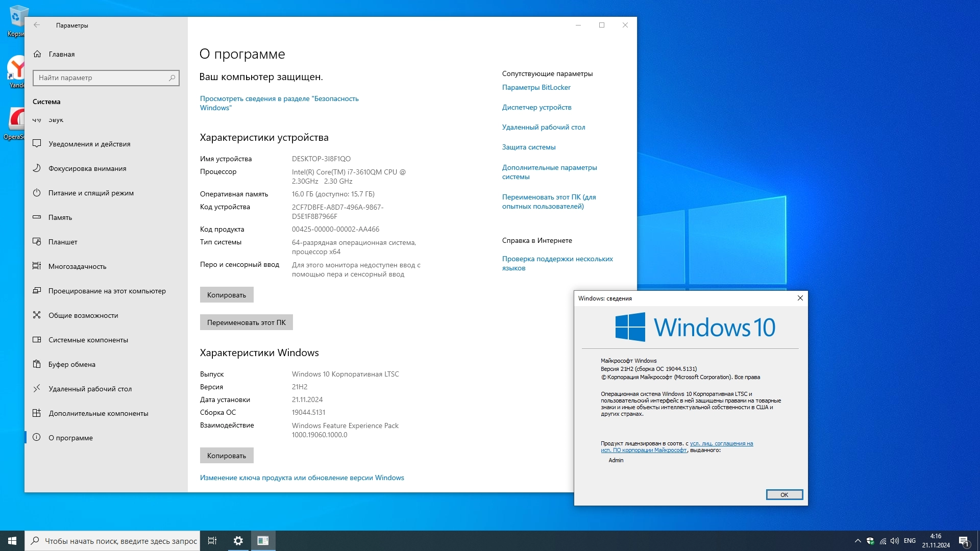Click in the Найти параметр search field
Image resolution: width=980 pixels, height=551 pixels.
(x=102, y=78)
